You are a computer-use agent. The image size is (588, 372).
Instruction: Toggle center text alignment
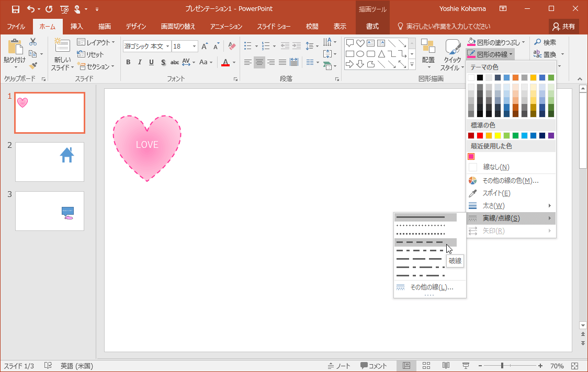click(259, 63)
